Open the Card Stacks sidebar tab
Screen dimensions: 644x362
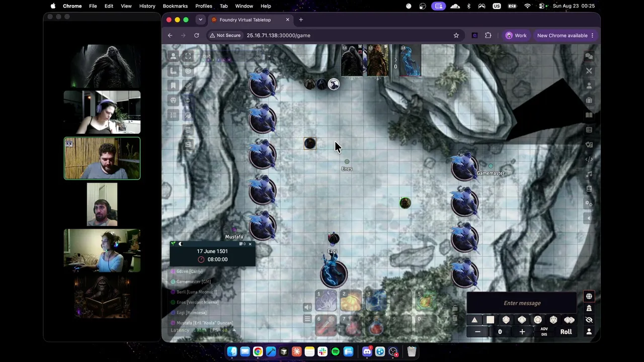pos(589,145)
